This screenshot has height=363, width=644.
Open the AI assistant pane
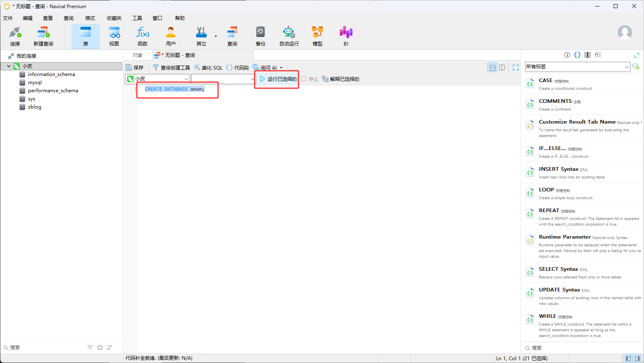[x=598, y=55]
